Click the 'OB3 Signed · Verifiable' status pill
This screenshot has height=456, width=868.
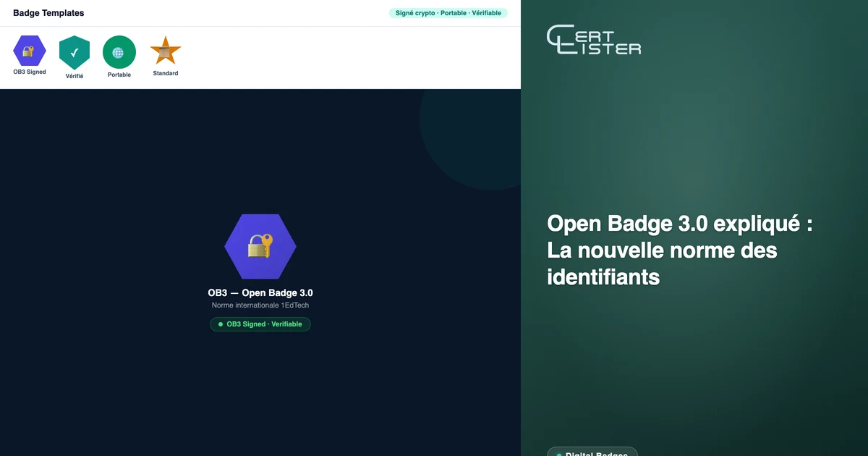260,324
